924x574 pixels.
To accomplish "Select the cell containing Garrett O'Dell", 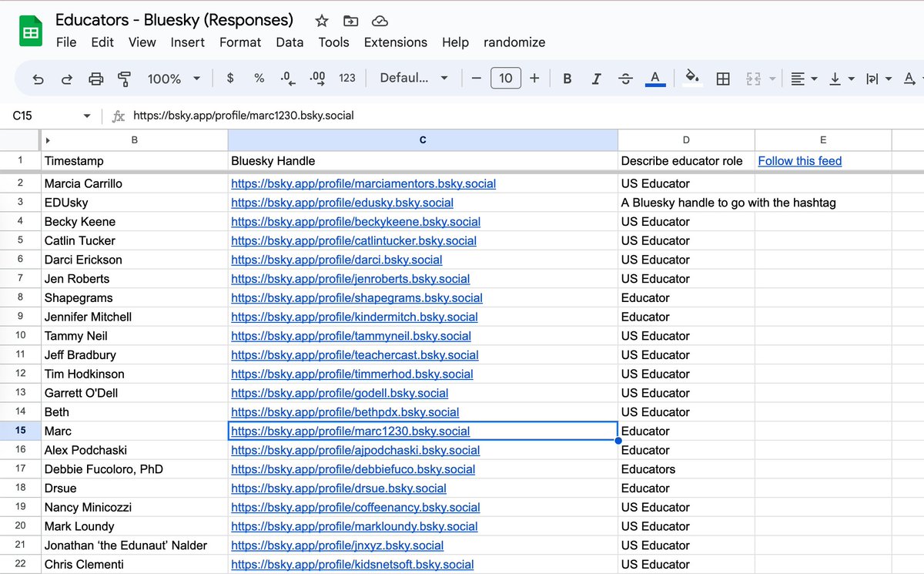I will [x=134, y=393].
